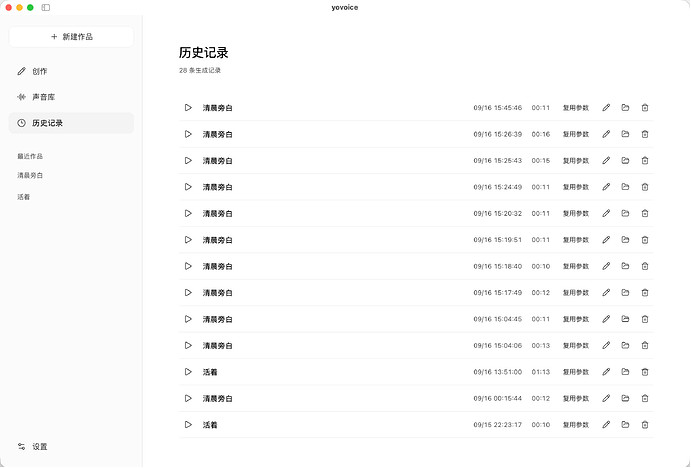Play the 09/16 15:20:32 recording
The width and height of the screenshot is (691, 468).
188,213
